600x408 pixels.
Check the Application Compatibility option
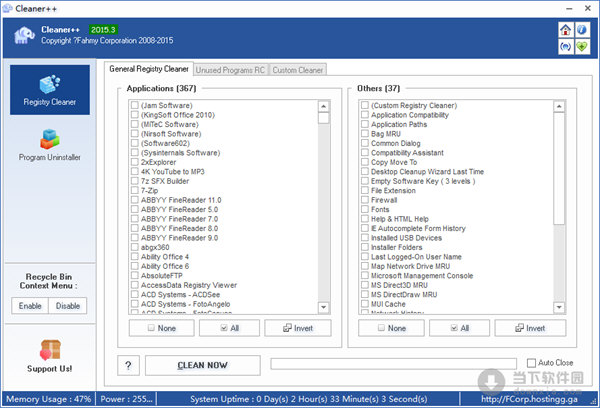[365, 114]
